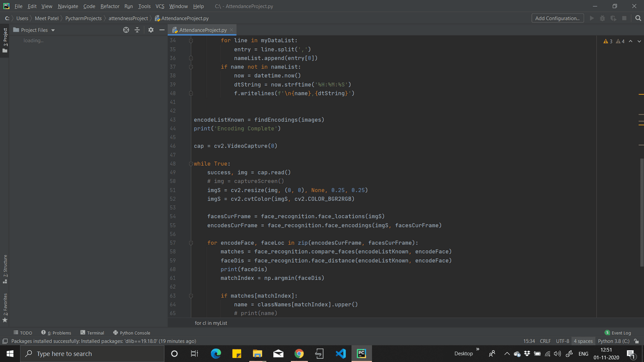Open the File menu
Screen dimensions: 644x362
18,6
